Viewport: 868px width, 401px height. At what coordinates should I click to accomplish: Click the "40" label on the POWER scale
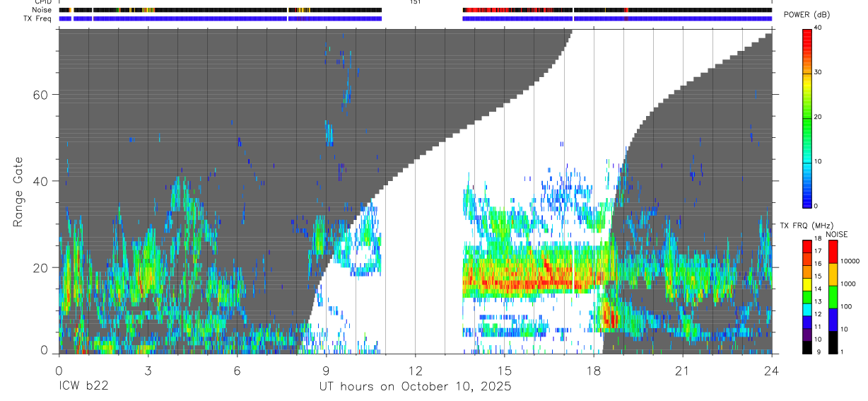818,28
